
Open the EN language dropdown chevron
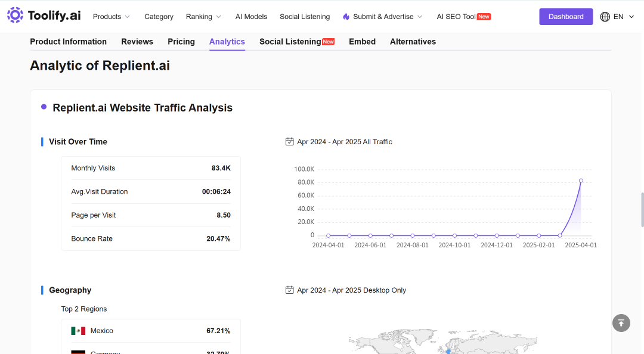tap(631, 17)
